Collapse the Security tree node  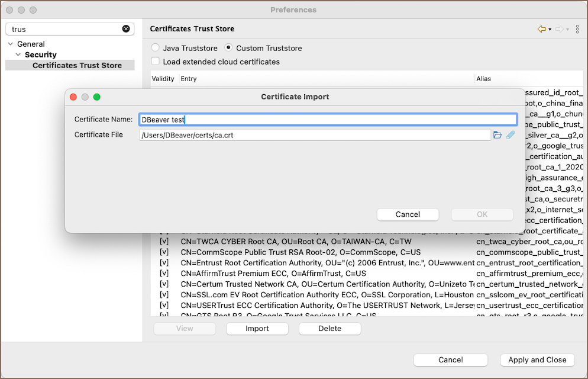pyautogui.click(x=18, y=55)
